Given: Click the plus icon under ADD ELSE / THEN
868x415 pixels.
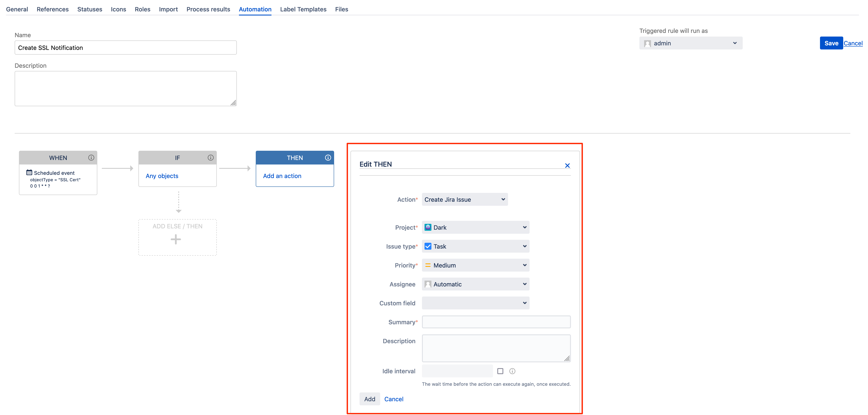Looking at the screenshot, I should pyautogui.click(x=175, y=239).
